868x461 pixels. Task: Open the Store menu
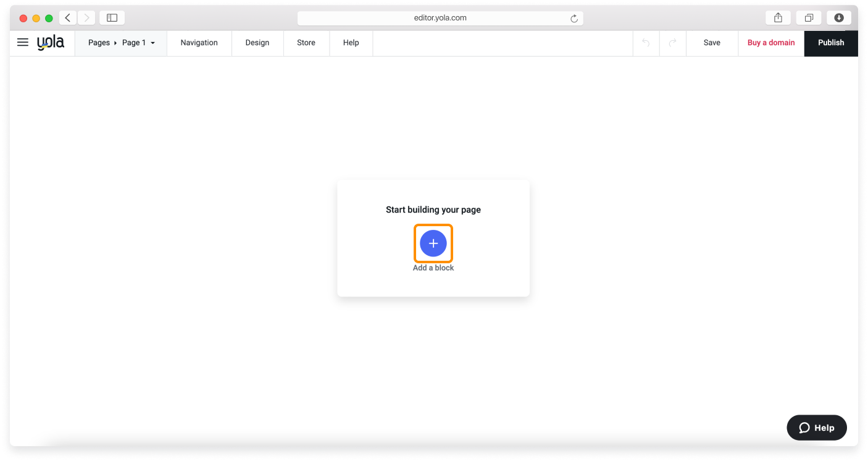tap(306, 43)
